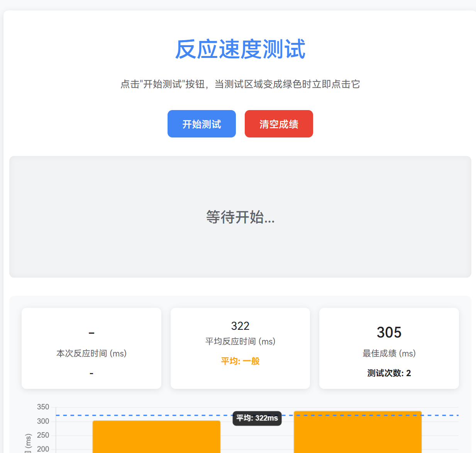The width and height of the screenshot is (476, 453).
Task: Click the 平均: 322ms chart annotation label
Action: 257,418
